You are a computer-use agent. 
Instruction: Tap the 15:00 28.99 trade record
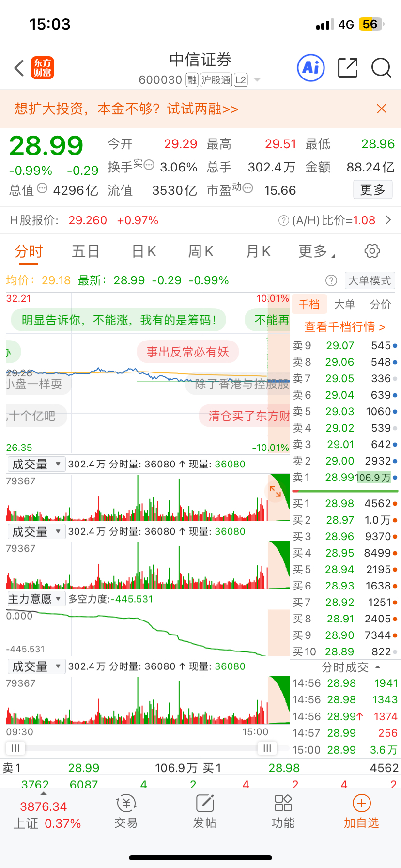pos(345,750)
